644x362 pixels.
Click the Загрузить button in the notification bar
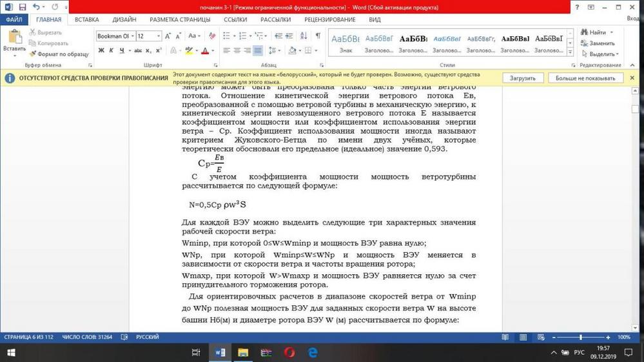pyautogui.click(x=522, y=78)
